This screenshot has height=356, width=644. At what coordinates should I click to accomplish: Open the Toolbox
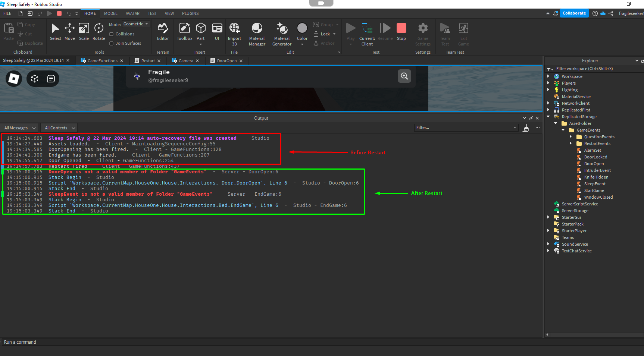pos(184,33)
